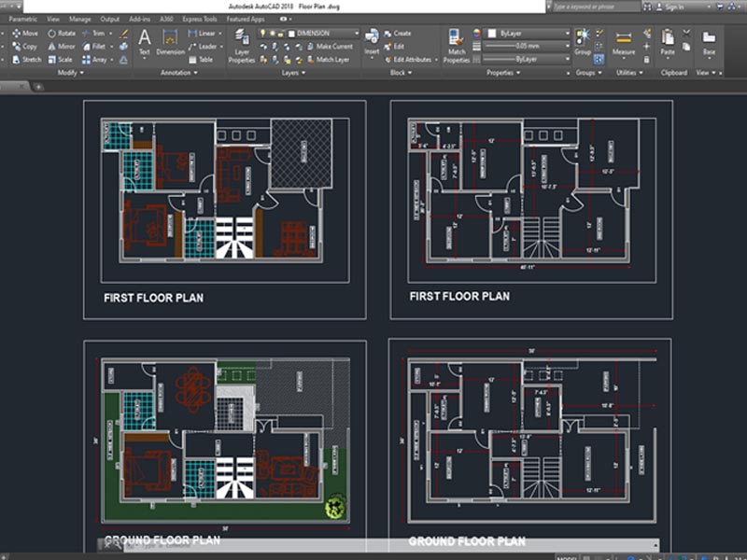This screenshot has width=747, height=560.
Task: Choose the Mirror tool
Action: 60,46
